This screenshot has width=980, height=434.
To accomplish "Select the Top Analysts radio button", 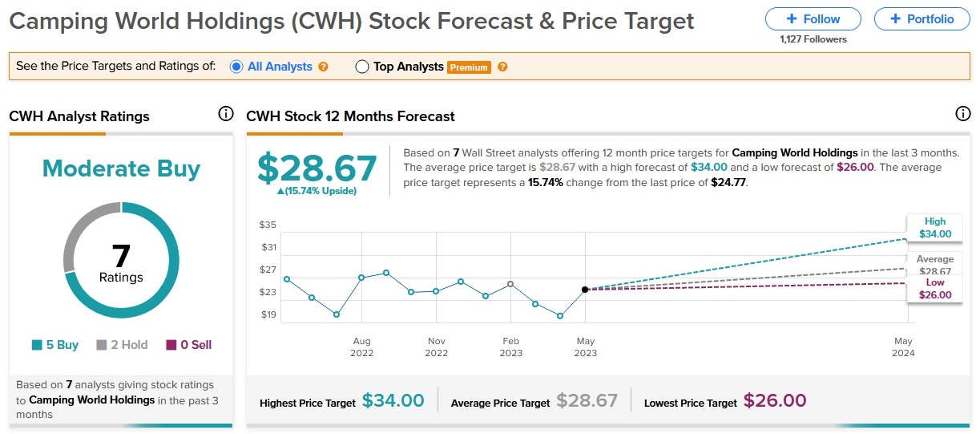I will click(362, 67).
